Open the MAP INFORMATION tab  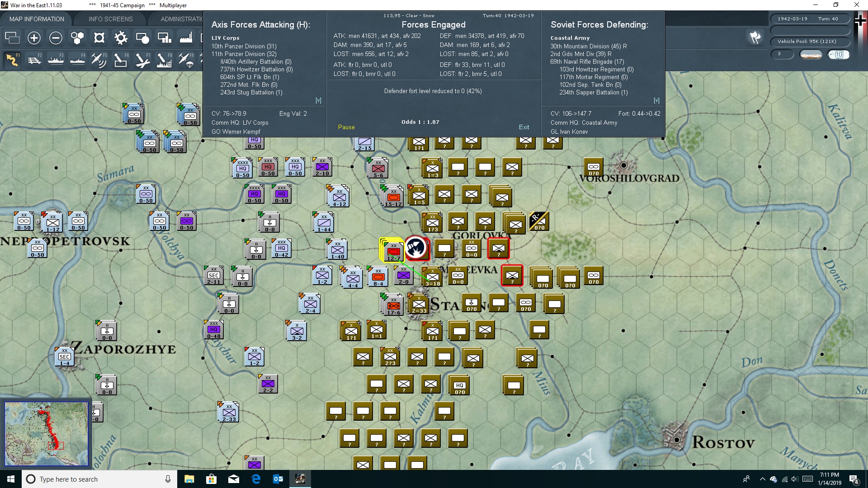tap(37, 19)
